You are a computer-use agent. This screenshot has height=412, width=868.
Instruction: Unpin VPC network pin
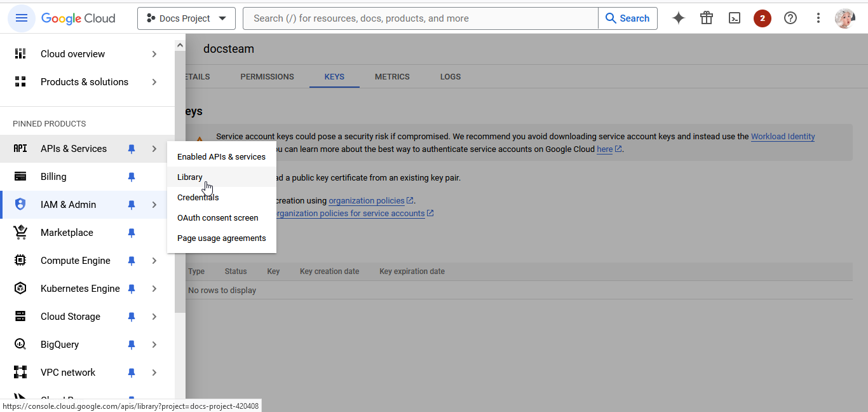point(132,373)
